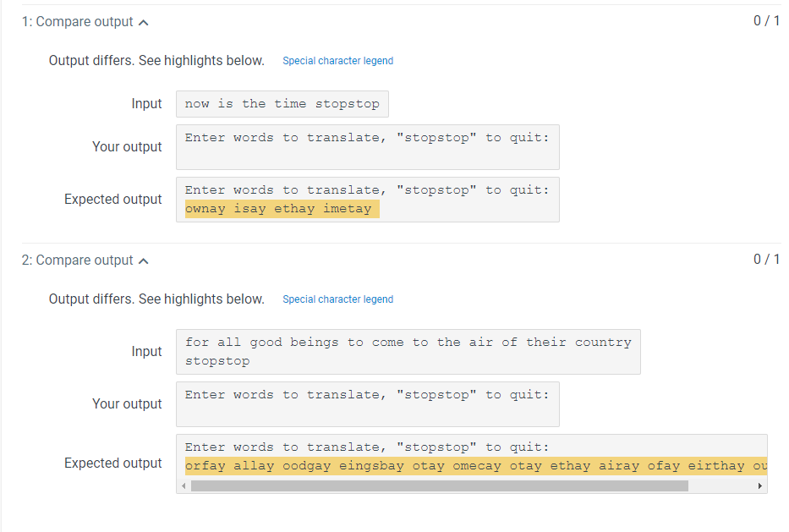Click the '0 / 1' score for test 2
Image resolution: width=789 pixels, height=532 pixels.
768,261
